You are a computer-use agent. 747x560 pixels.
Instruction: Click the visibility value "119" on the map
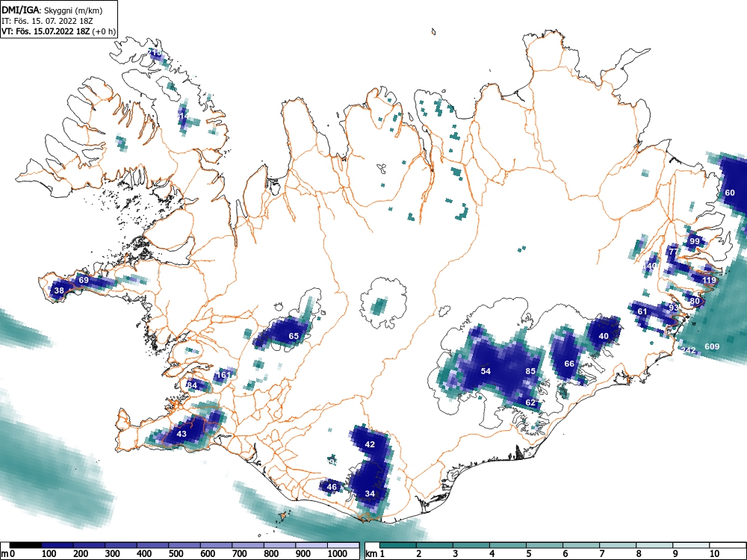click(709, 280)
